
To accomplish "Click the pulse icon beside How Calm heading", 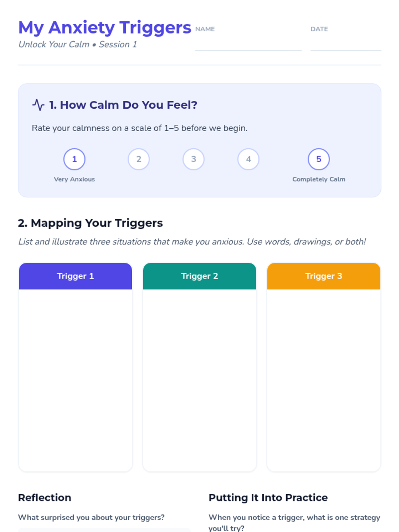I will (38, 105).
